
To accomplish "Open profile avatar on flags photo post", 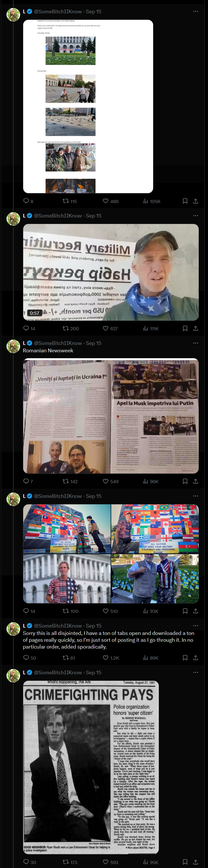I will 14,499.
